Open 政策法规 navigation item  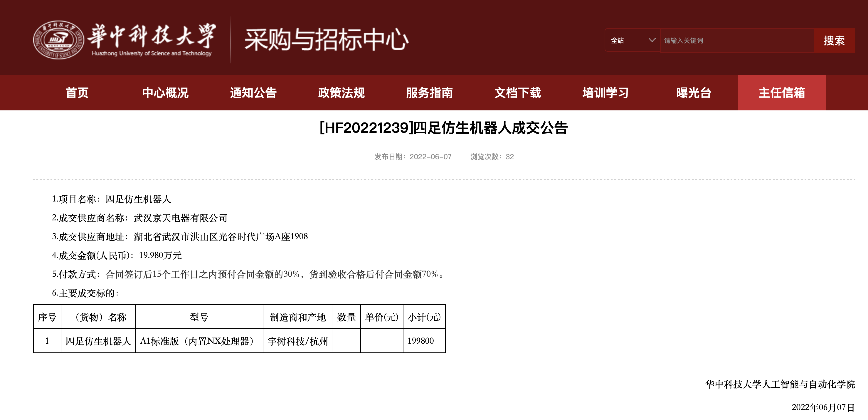(x=341, y=93)
